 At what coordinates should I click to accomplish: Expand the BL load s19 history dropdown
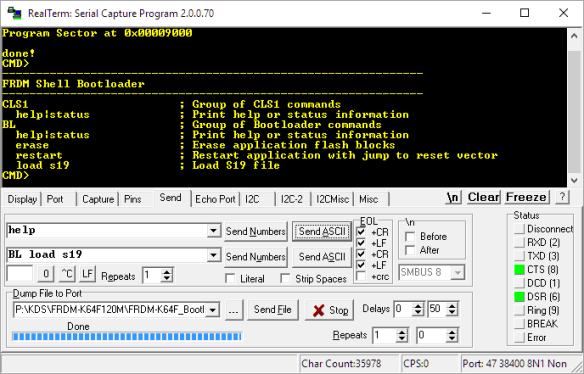213,255
